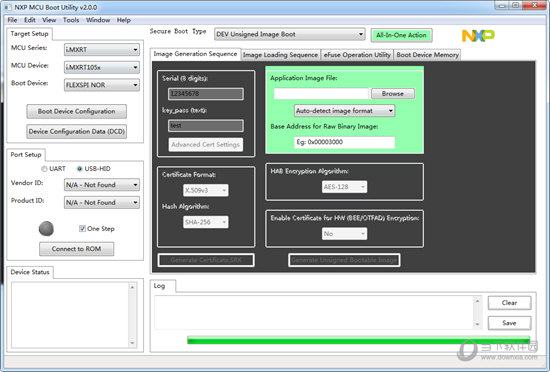Switch to the Boot Device Memory tab
550x372 pixels.
point(427,55)
